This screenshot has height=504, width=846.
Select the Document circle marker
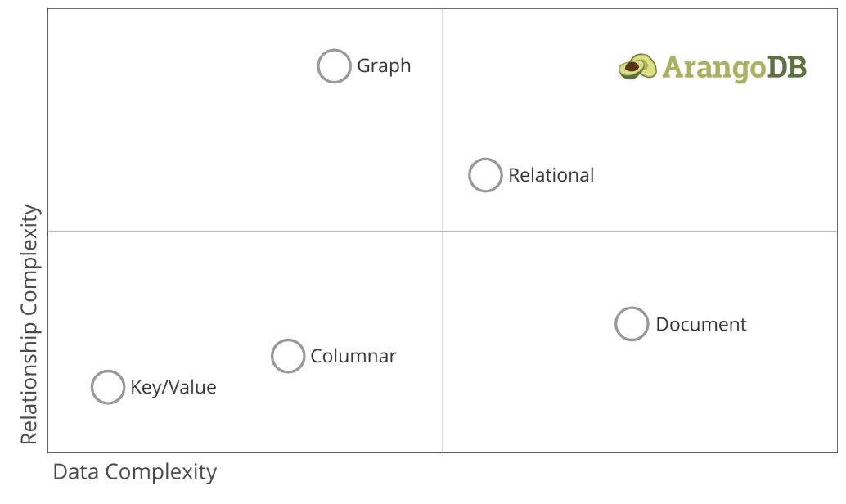(x=632, y=324)
